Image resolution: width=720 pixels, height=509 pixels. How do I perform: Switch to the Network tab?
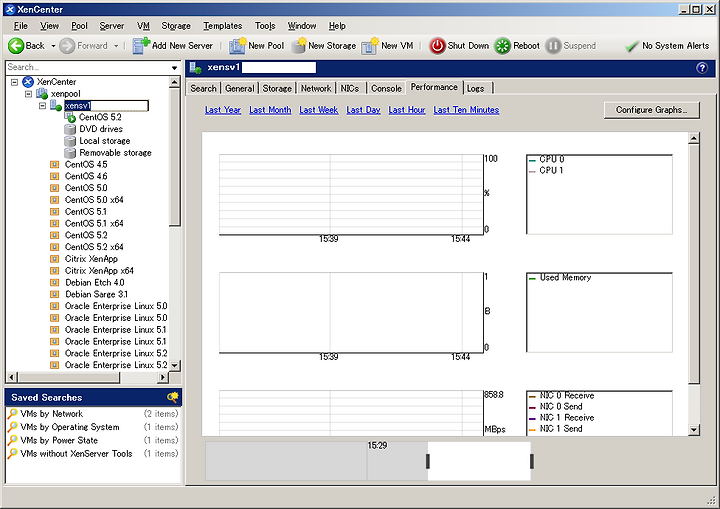coord(316,88)
